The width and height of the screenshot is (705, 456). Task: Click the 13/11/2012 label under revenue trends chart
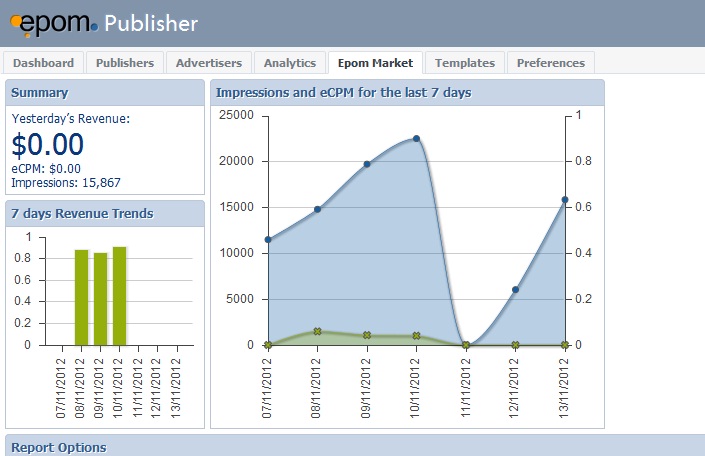click(176, 388)
